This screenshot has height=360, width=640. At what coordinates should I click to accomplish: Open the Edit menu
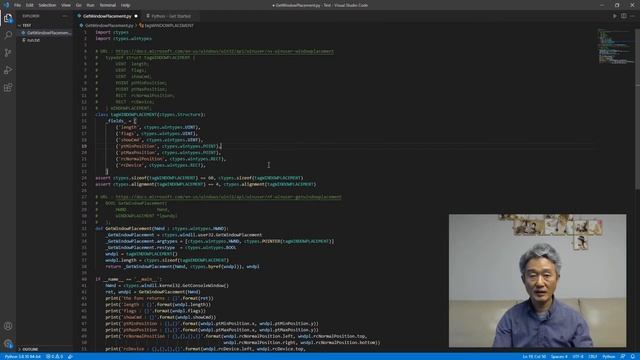coord(29,5)
